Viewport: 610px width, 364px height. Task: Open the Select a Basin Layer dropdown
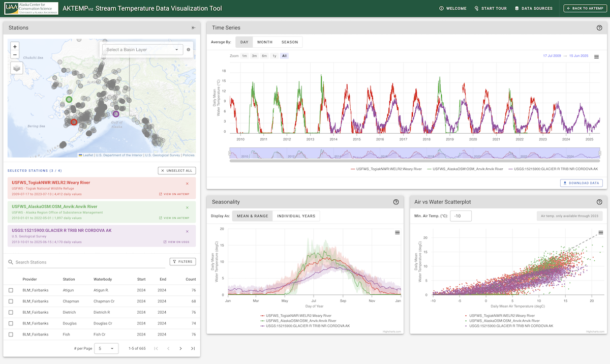tap(142, 50)
